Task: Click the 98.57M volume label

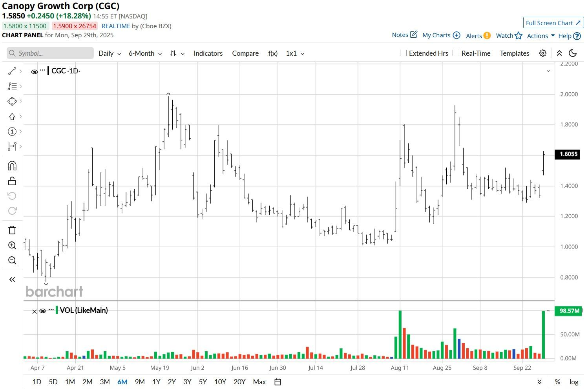Action: coord(568,311)
